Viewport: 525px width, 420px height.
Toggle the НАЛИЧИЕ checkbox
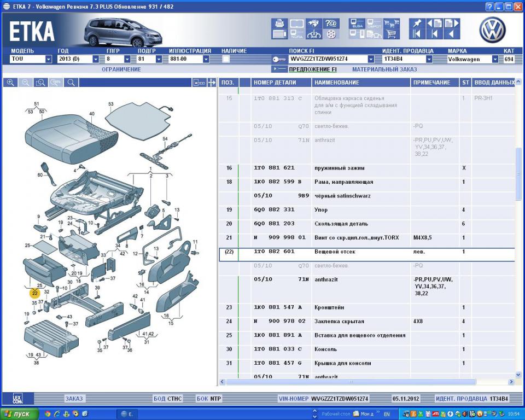click(226, 59)
